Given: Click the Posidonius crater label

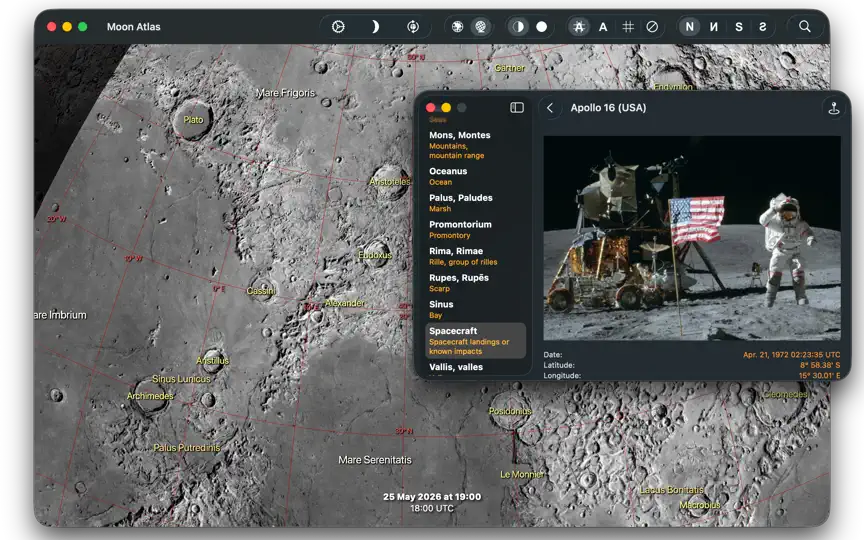Looking at the screenshot, I should [x=510, y=411].
